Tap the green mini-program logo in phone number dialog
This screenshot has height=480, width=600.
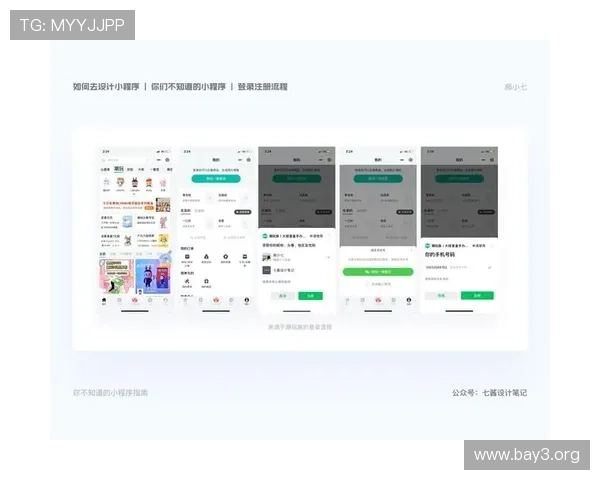(x=427, y=246)
